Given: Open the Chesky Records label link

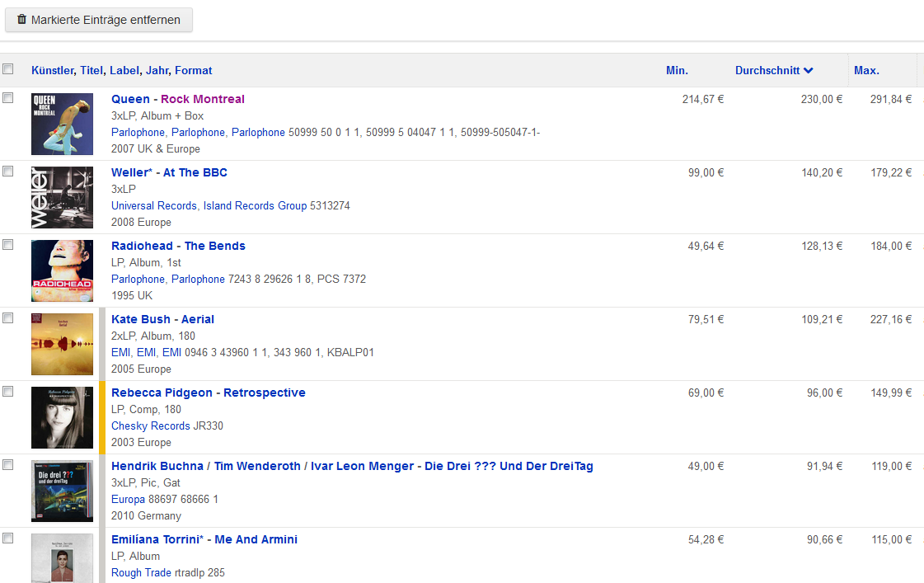Looking at the screenshot, I should (151, 425).
